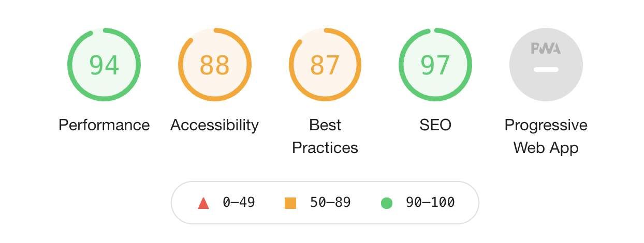Image resolution: width=644 pixels, height=243 pixels.
Task: Click the 90–100 score range text
Action: [x=430, y=203]
